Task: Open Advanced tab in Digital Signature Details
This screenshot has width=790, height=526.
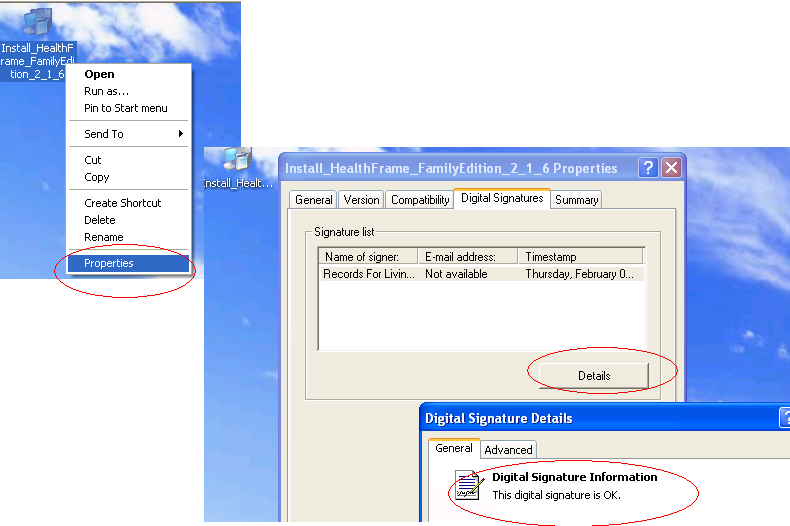Action: (508, 450)
